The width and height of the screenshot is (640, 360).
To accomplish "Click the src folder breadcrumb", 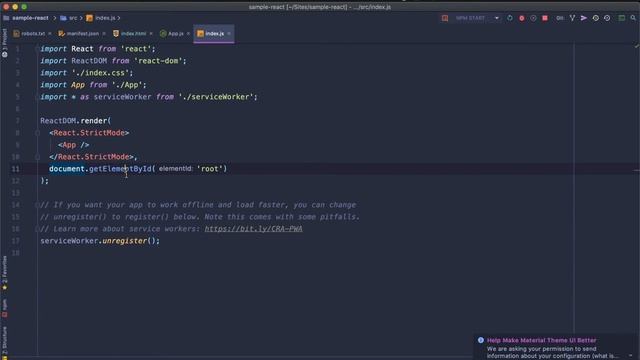I will (69, 18).
